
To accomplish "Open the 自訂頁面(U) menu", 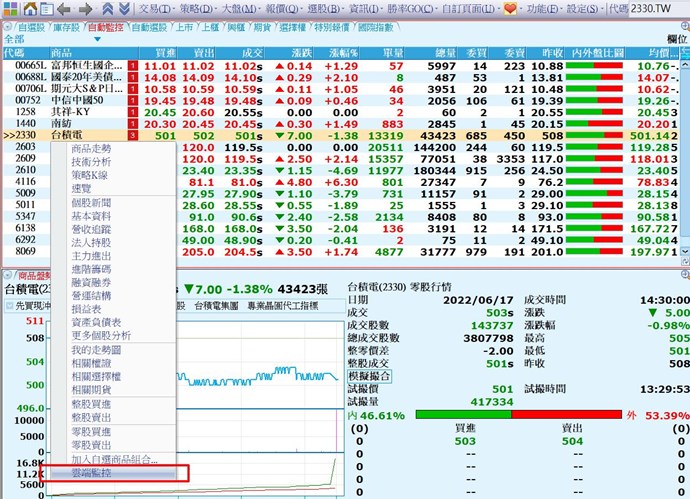I will 468,9.
